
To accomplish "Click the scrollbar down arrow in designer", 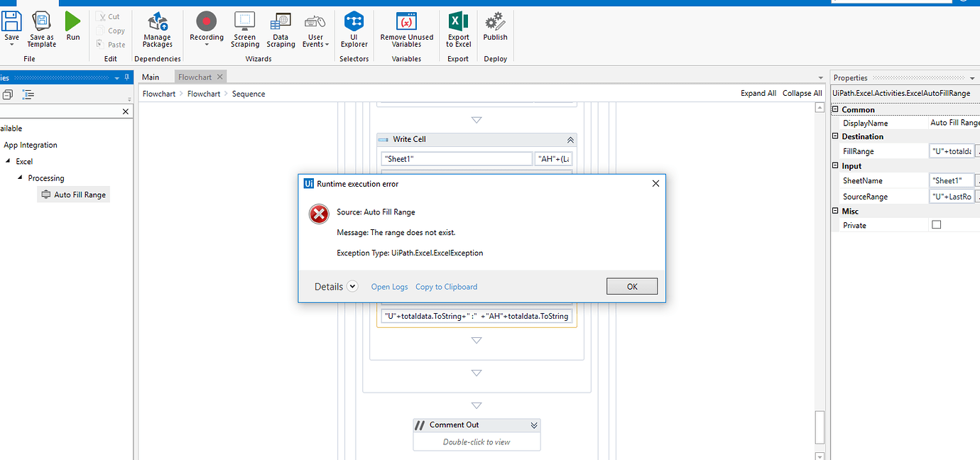I will [820, 455].
